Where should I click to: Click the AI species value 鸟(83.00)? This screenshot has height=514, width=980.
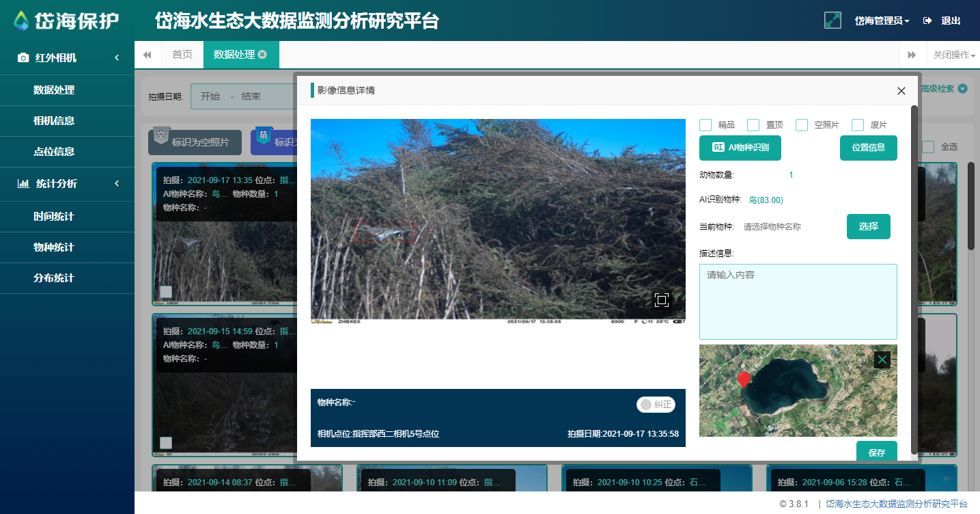(x=766, y=200)
